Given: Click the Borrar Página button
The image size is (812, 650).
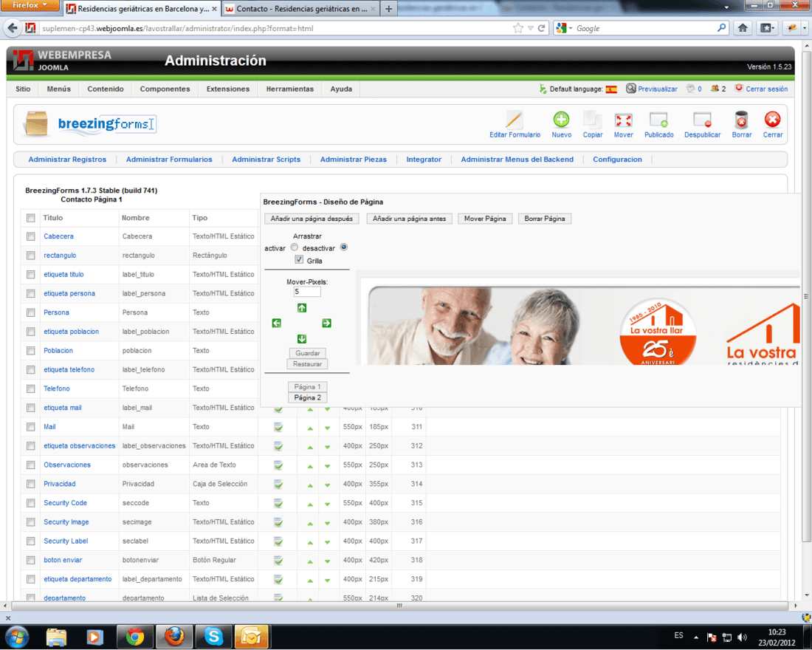Looking at the screenshot, I should (x=544, y=219).
